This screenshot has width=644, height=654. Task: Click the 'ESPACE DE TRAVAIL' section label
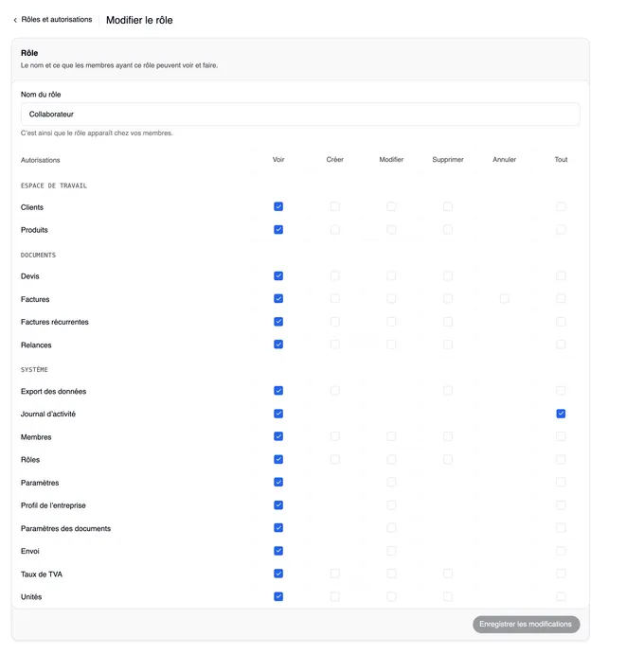coord(54,186)
